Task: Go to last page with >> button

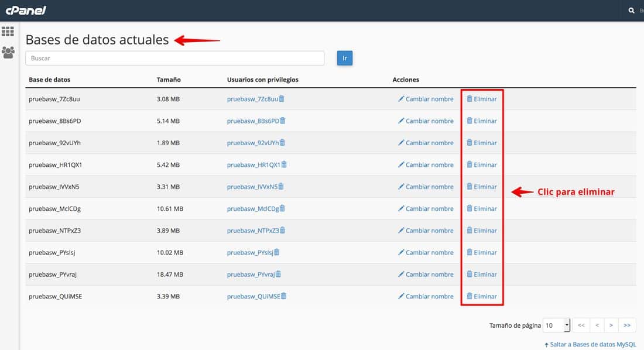Action: [x=627, y=325]
